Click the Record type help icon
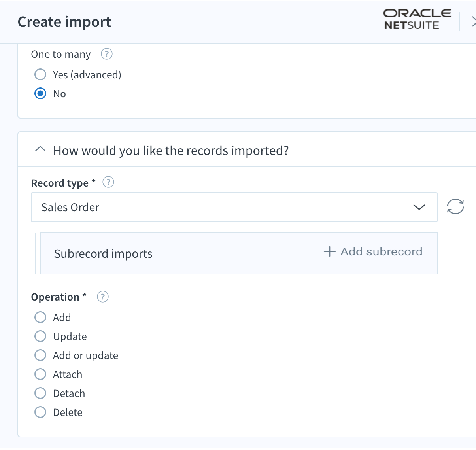Image resolution: width=476 pixels, height=450 pixels. (108, 182)
